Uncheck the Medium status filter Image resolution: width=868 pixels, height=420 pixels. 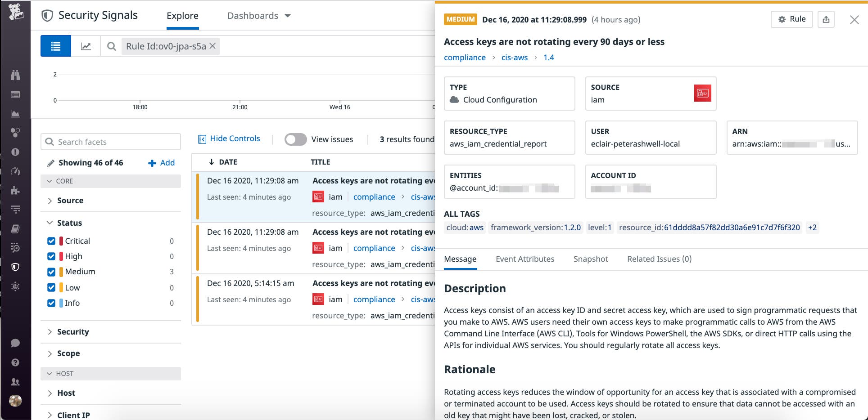coord(51,272)
